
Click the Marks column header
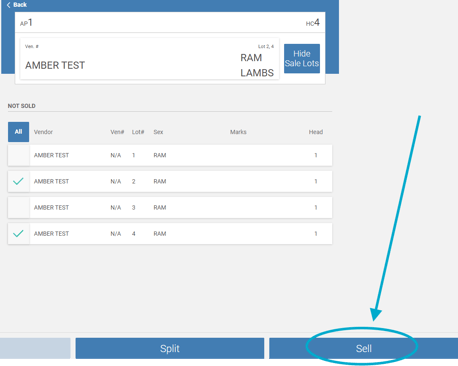click(x=238, y=132)
